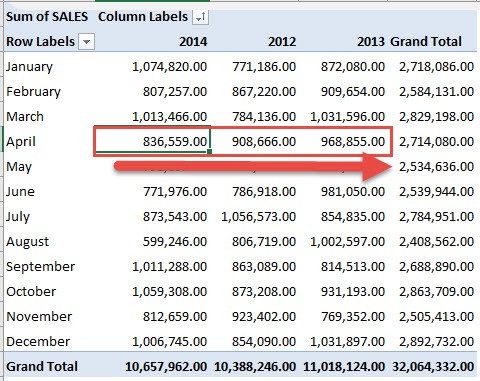Select cell with value 784,136.00
The image size is (480, 381).
click(x=264, y=117)
